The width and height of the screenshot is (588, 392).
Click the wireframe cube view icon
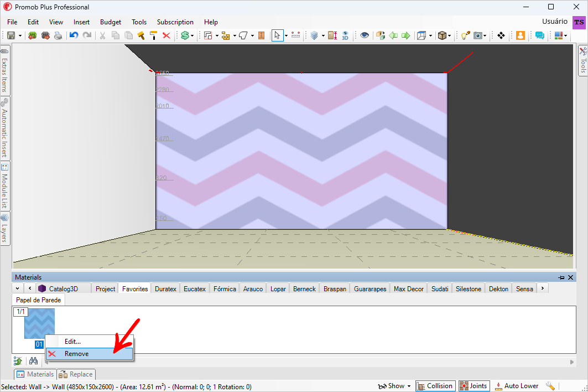422,35
